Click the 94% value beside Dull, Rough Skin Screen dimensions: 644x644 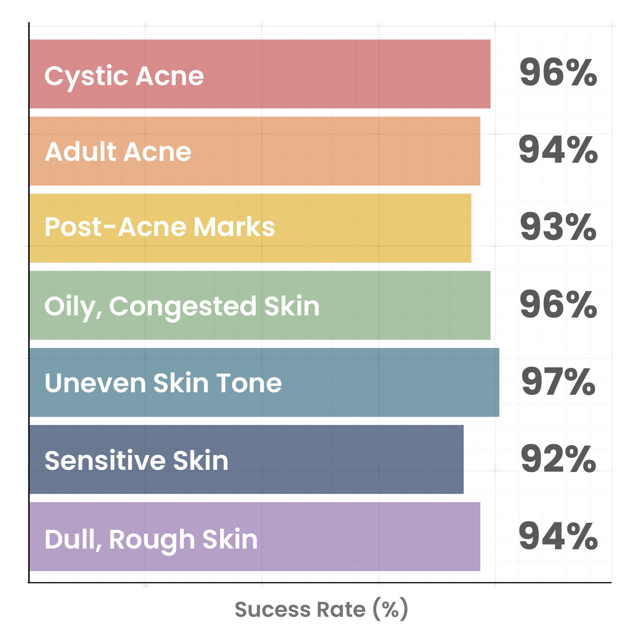[558, 536]
